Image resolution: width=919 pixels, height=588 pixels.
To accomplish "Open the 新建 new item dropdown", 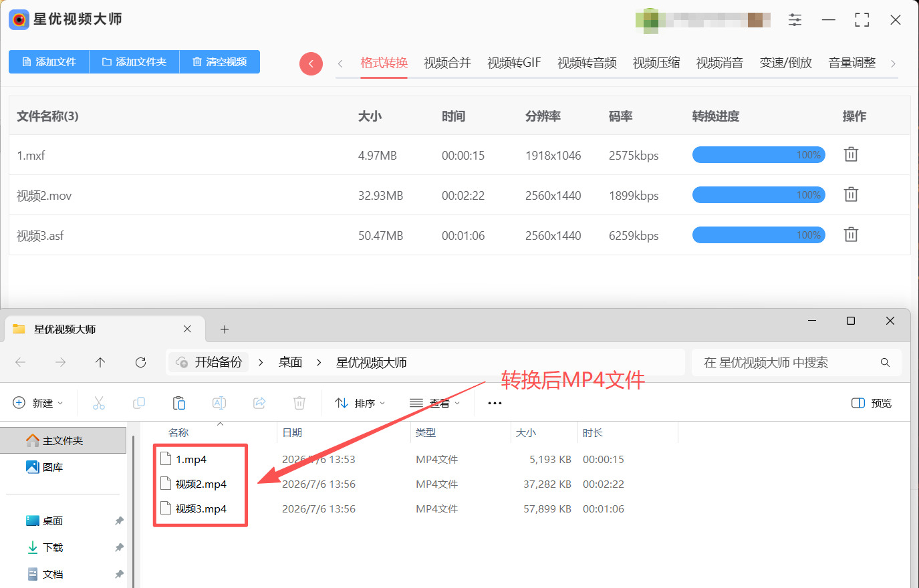I will point(38,403).
